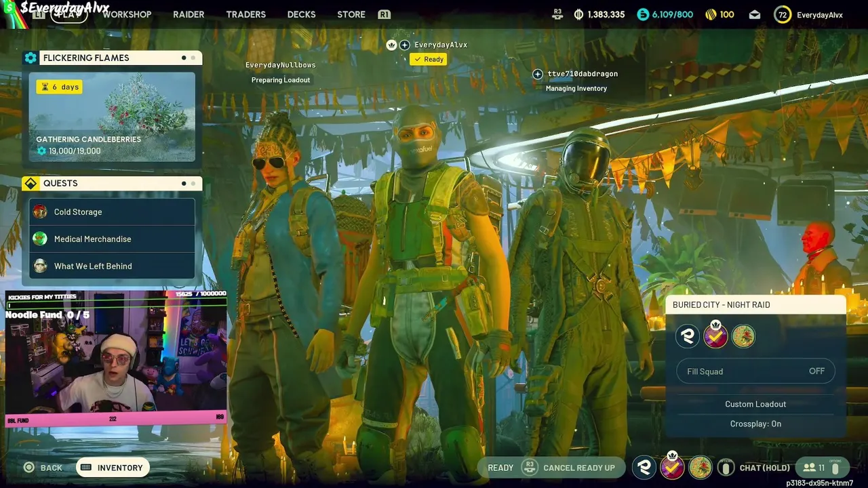The height and width of the screenshot is (488, 868).
Task: Open Custom Loadout option
Action: coord(755,404)
